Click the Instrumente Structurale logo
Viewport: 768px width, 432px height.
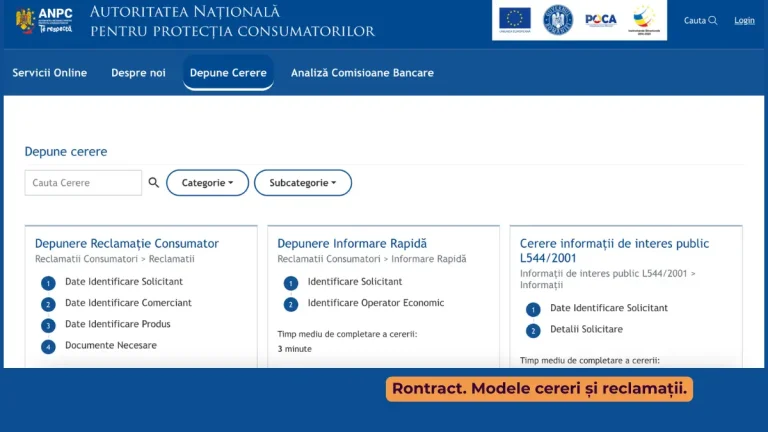tap(644, 20)
